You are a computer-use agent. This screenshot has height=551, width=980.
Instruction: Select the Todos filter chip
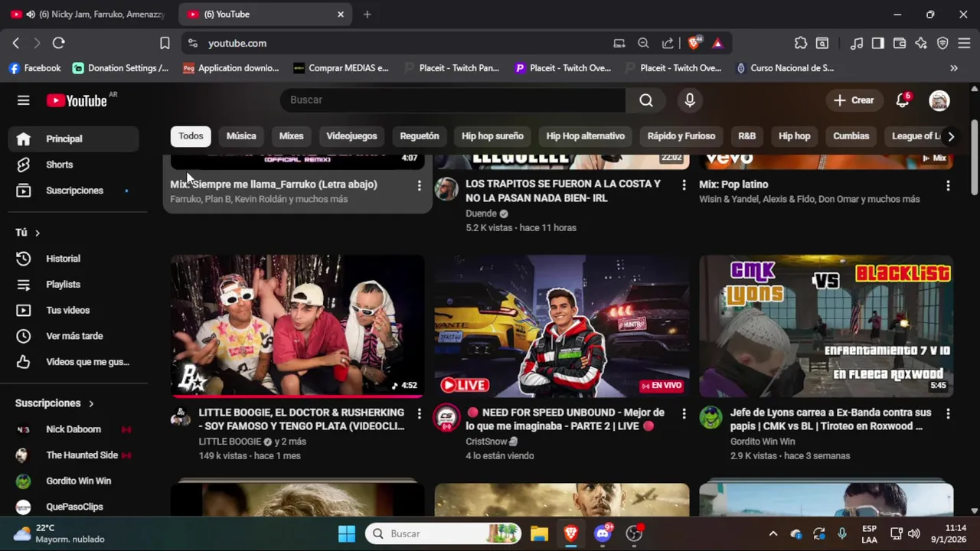pyautogui.click(x=191, y=136)
